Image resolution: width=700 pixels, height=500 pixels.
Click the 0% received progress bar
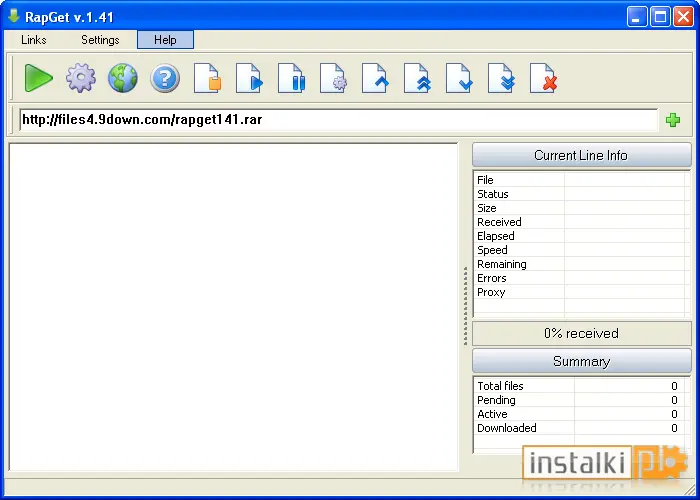click(x=581, y=333)
